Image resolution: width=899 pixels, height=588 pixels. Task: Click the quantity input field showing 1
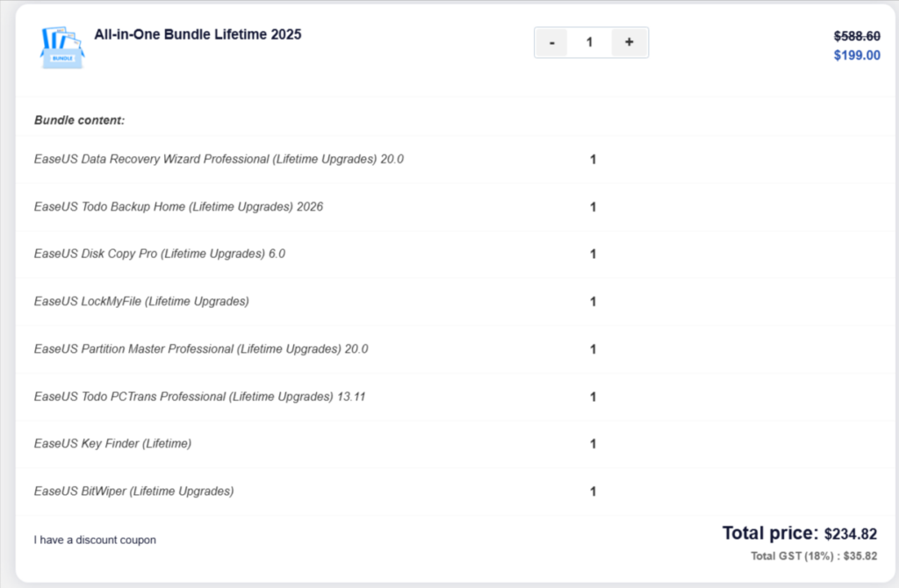tap(589, 42)
